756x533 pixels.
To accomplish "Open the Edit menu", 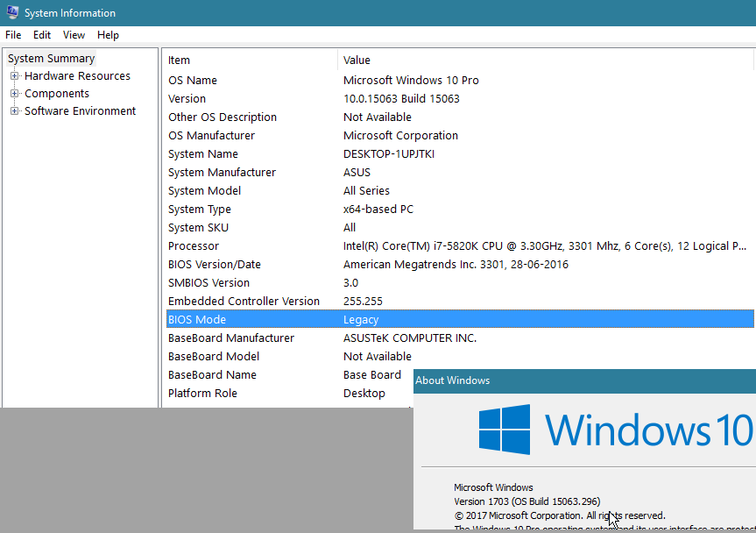I will (42, 35).
